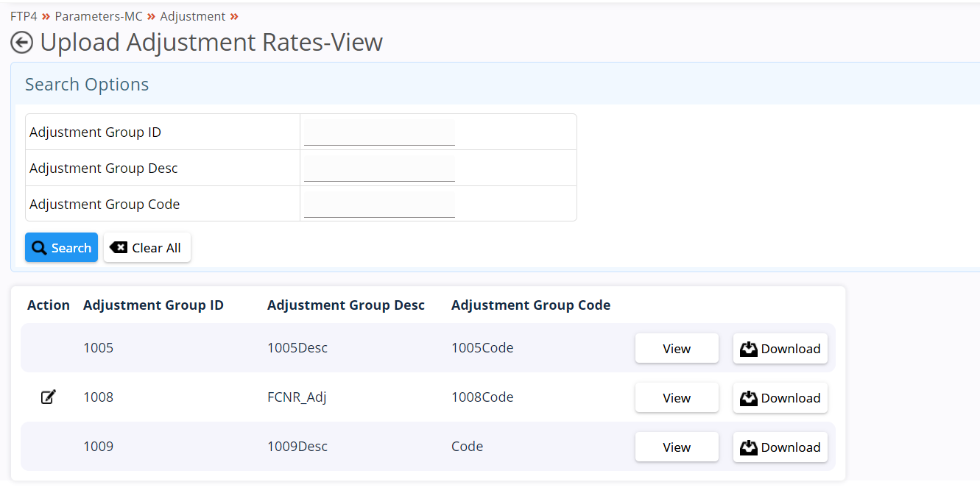View adjustment group 1005
The height and width of the screenshot is (493, 980).
677,349
